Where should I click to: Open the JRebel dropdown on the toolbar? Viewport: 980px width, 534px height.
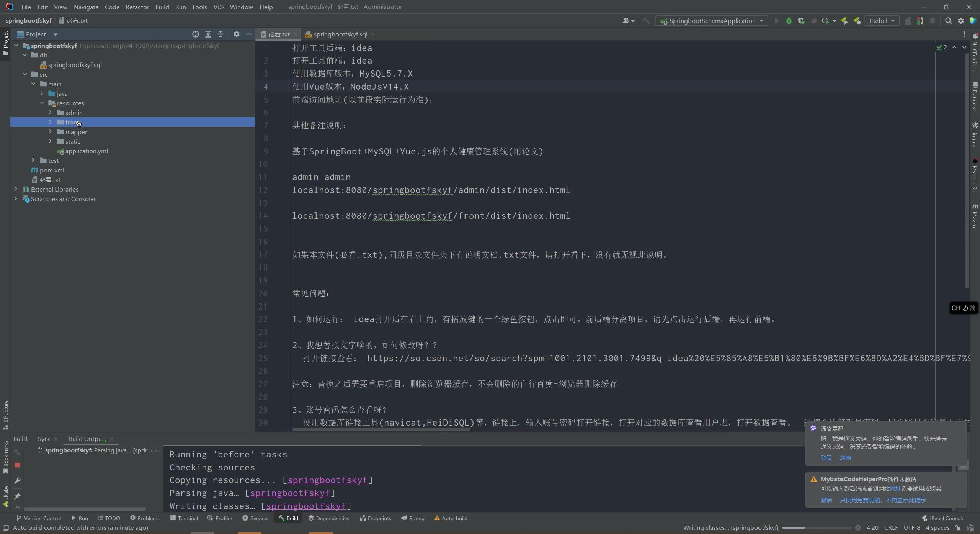(881, 20)
